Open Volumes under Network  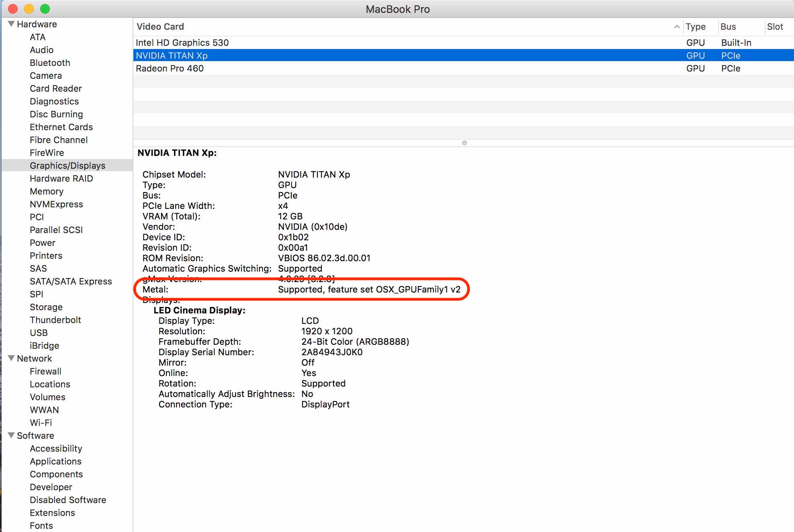coord(47,397)
